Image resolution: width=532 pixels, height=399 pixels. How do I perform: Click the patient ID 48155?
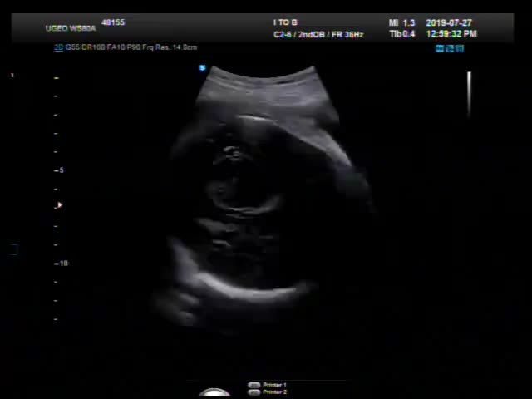point(112,22)
